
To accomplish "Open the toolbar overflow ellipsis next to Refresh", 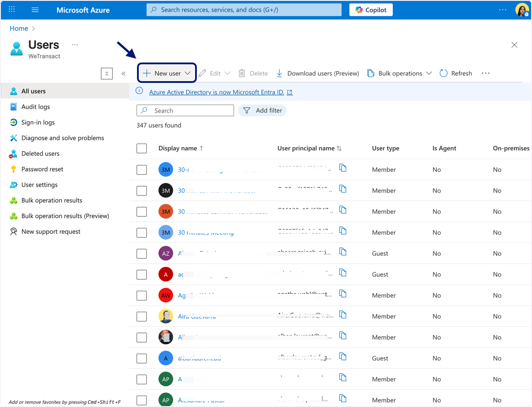I will (x=486, y=73).
